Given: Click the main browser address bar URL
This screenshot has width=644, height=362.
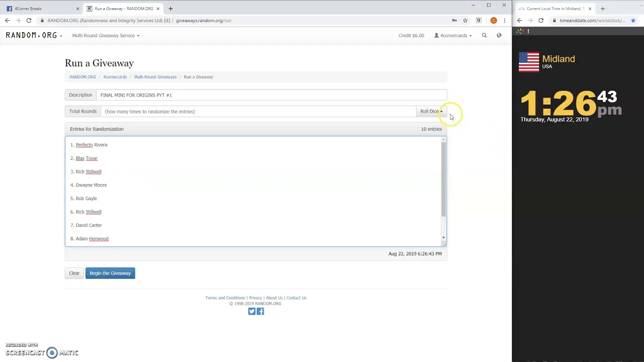Looking at the screenshot, I should pyautogui.click(x=203, y=21).
